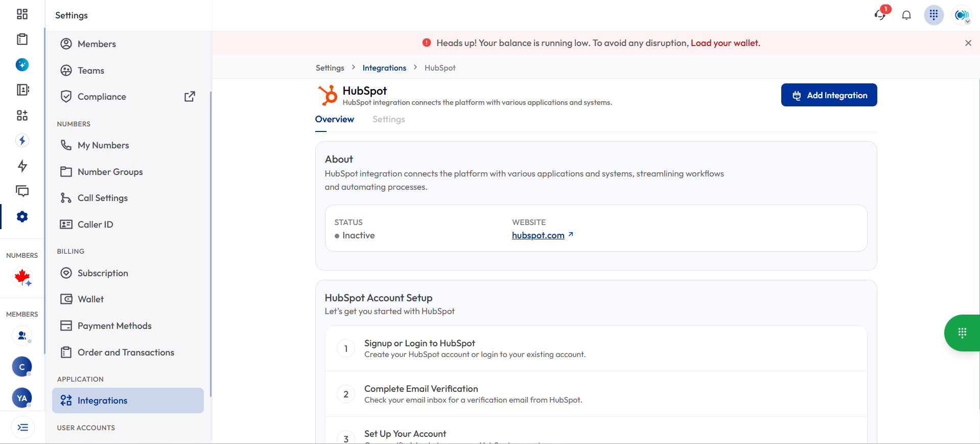Open Wallet billing page

128,299
